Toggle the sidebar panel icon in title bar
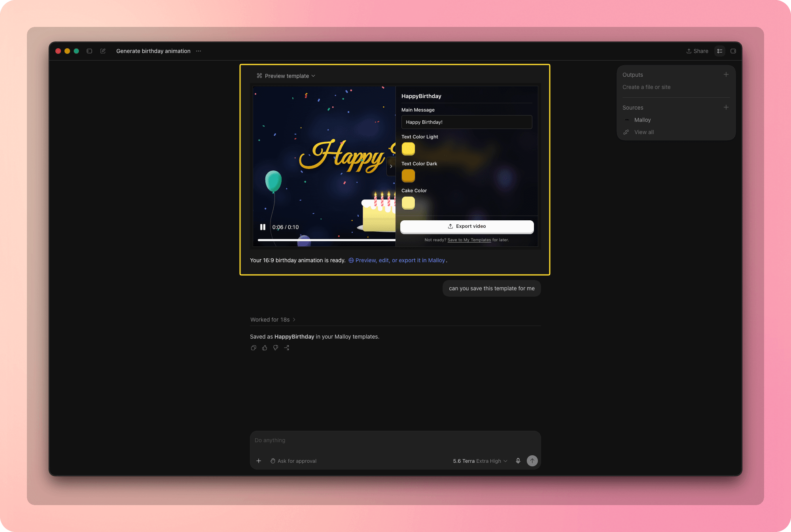The width and height of the screenshot is (791, 532). click(89, 51)
